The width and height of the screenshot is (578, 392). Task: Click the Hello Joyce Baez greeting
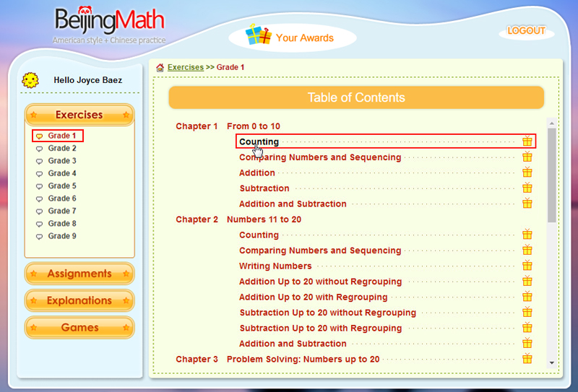(x=87, y=80)
